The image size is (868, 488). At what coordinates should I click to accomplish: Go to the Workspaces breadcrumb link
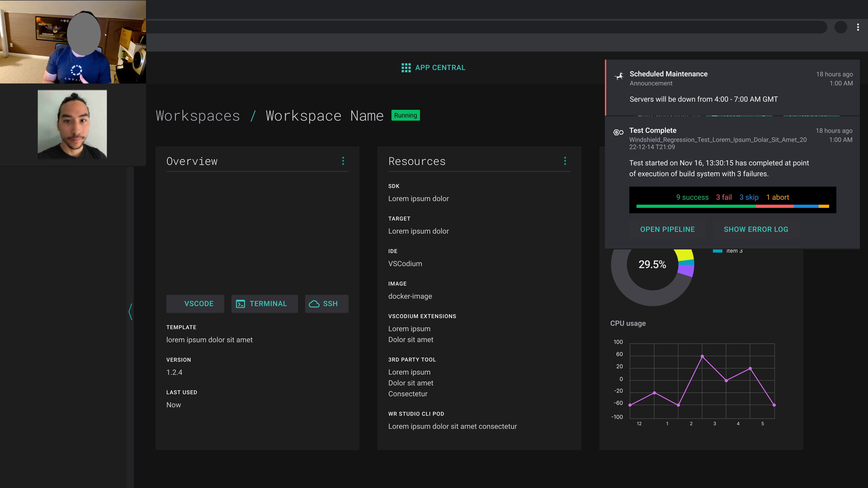pos(198,116)
